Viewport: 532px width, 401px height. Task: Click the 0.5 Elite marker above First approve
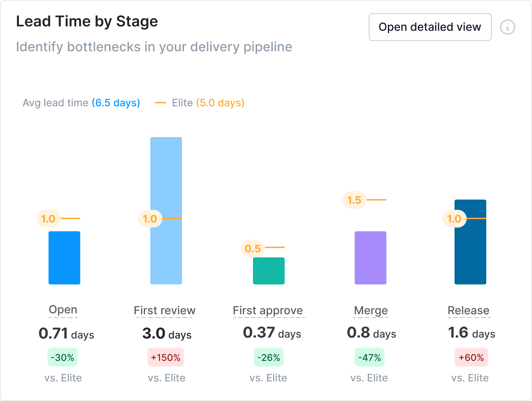pos(253,249)
